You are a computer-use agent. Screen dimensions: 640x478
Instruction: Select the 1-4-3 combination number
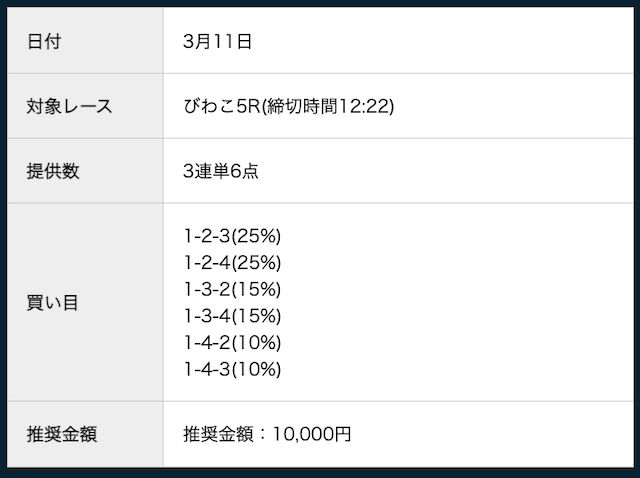pyautogui.click(x=207, y=369)
